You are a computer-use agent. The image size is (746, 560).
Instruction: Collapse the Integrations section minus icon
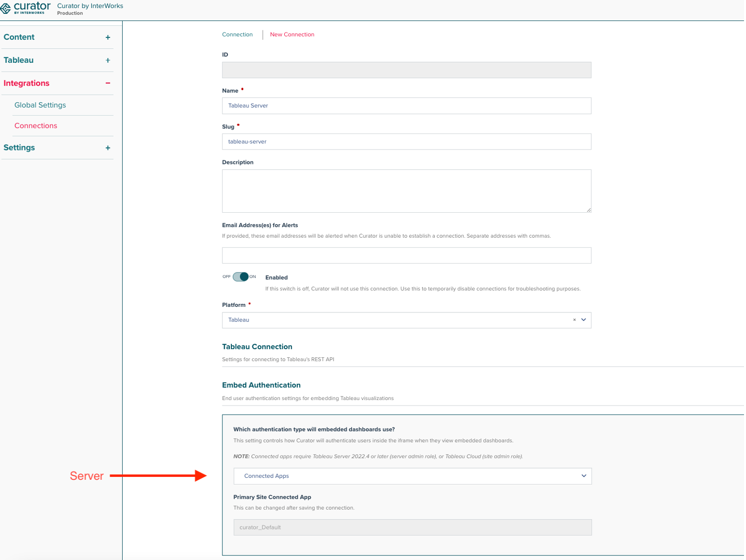(108, 83)
